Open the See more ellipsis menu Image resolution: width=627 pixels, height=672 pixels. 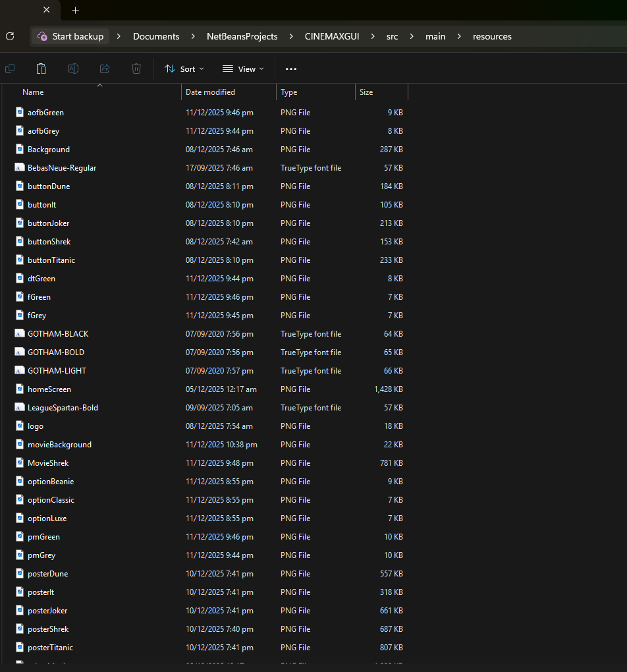pos(291,69)
